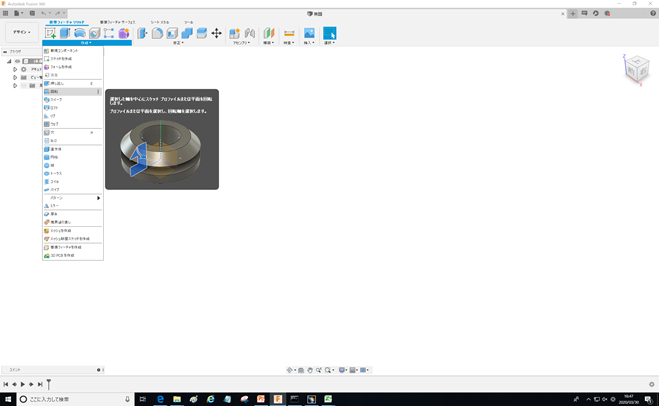
Task: Switch to the Surface tab
Action: coord(117,22)
